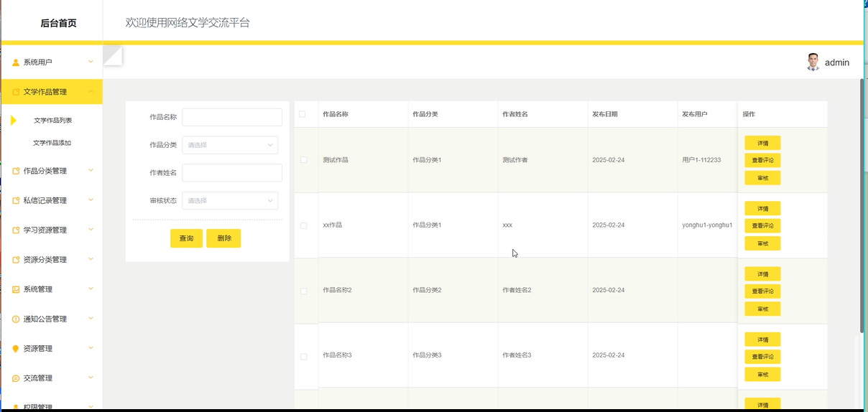Expand the 资源分类管理 chevron
Viewport: 868px width, 412px height.
tap(91, 259)
